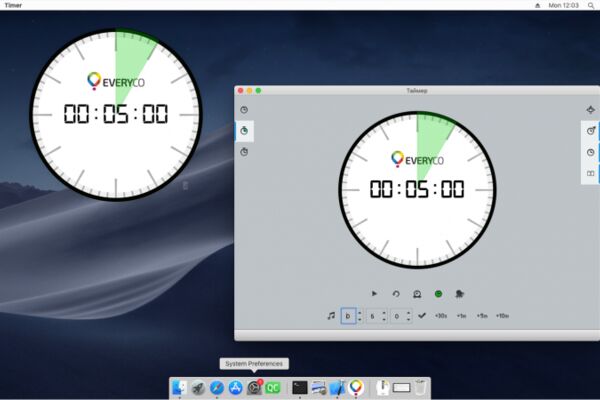
Task: Click the top icon on the right sidebar
Action: (591, 110)
